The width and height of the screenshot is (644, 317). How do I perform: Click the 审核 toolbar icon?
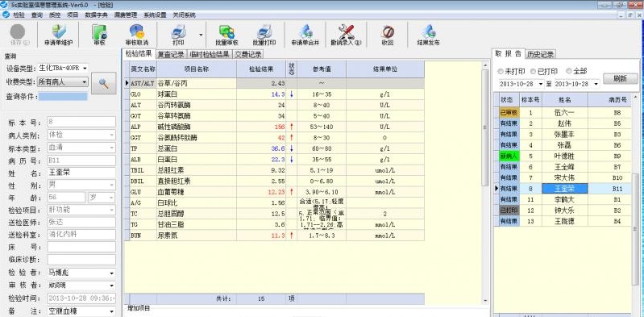pos(99,31)
